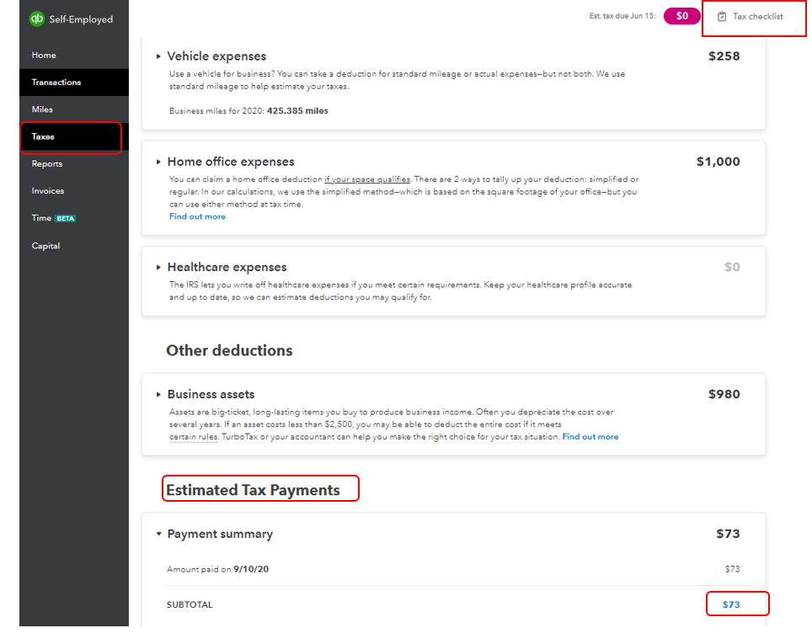This screenshot has height=644, width=812.
Task: Click the Tax checklist clipboard icon
Action: click(x=722, y=17)
